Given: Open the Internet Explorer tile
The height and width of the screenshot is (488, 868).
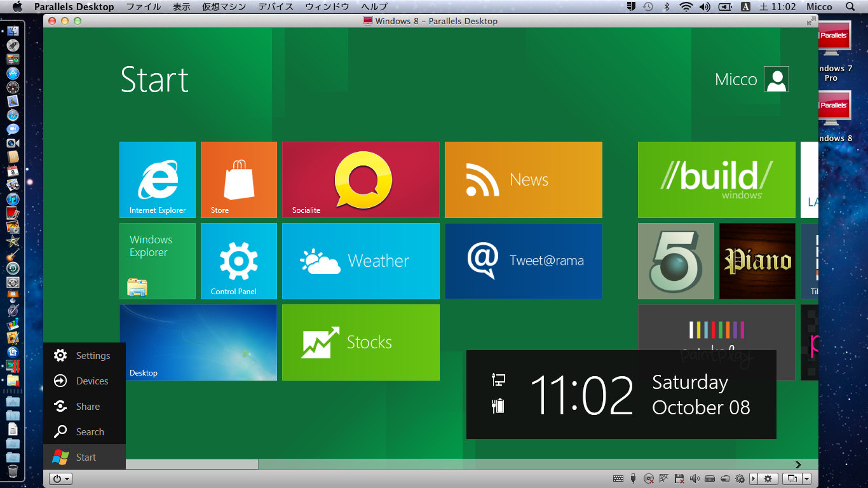Looking at the screenshot, I should click(158, 180).
